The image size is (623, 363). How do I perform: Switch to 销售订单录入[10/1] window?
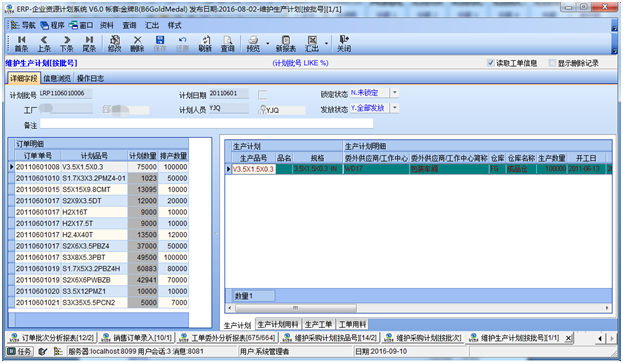(137, 338)
